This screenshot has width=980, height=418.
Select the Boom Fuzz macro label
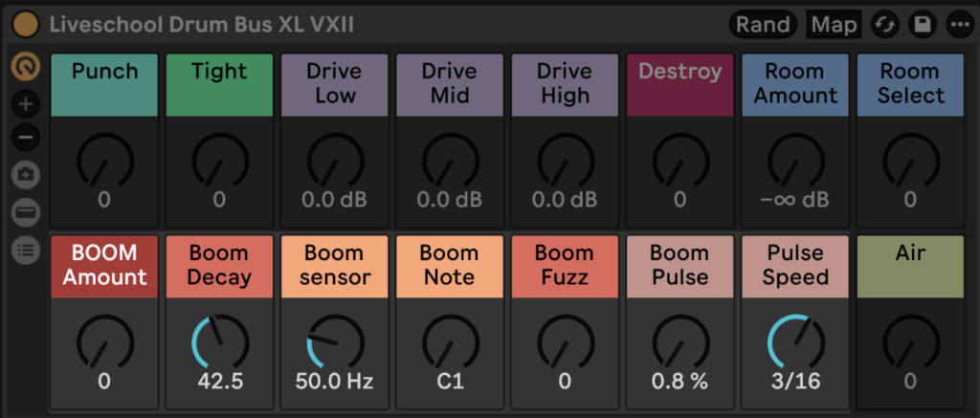(565, 266)
